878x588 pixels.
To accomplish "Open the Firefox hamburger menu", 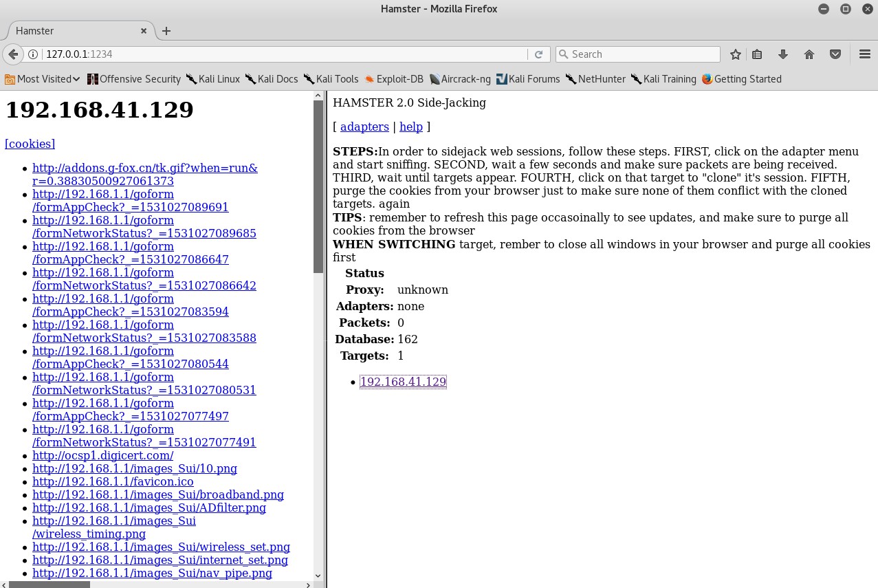I will pos(865,54).
